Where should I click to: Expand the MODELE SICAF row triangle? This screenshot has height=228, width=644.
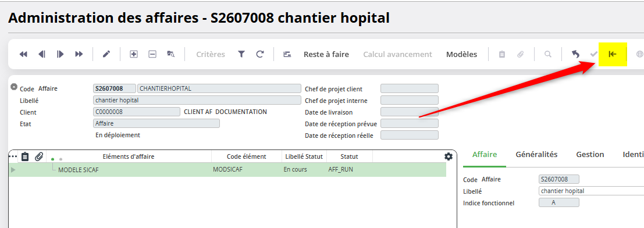pyautogui.click(x=13, y=170)
